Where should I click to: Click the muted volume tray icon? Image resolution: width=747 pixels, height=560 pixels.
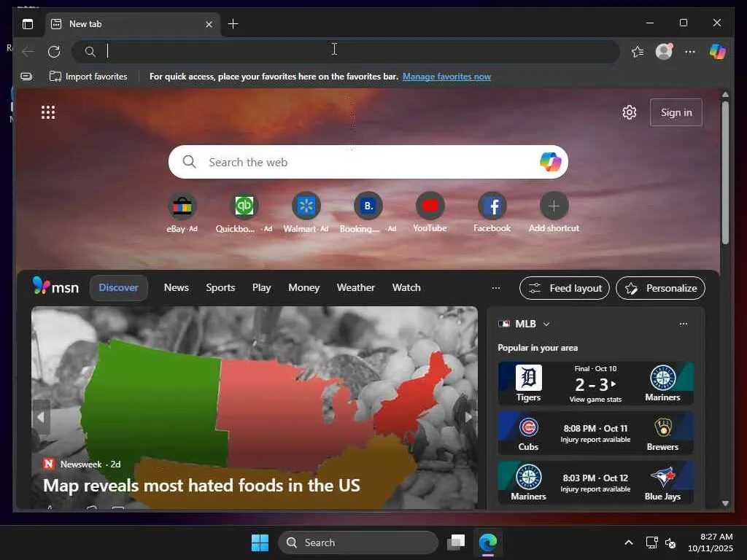tap(670, 542)
